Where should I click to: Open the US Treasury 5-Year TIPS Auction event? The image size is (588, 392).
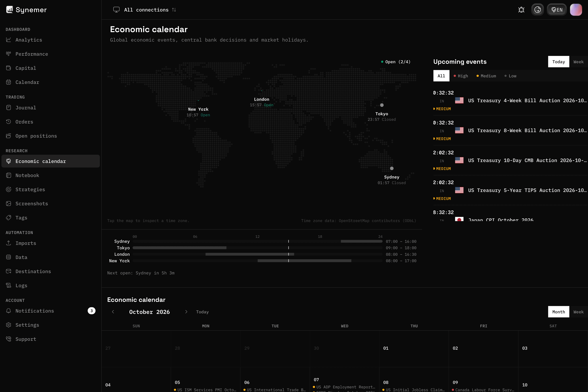pyautogui.click(x=510, y=190)
